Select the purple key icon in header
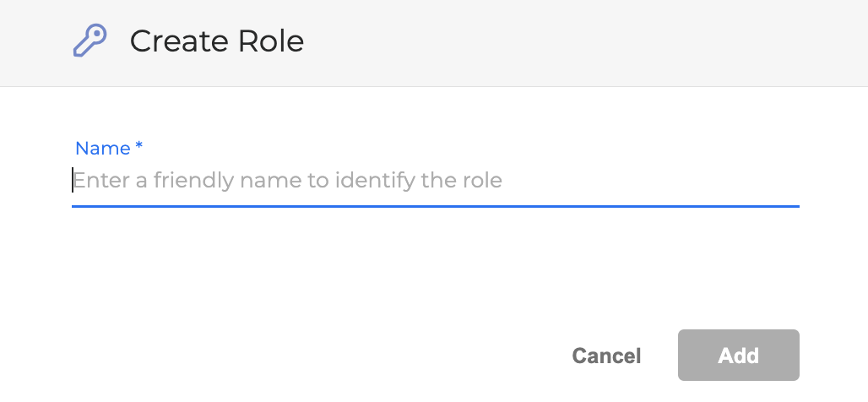The height and width of the screenshot is (402, 868). tap(90, 41)
